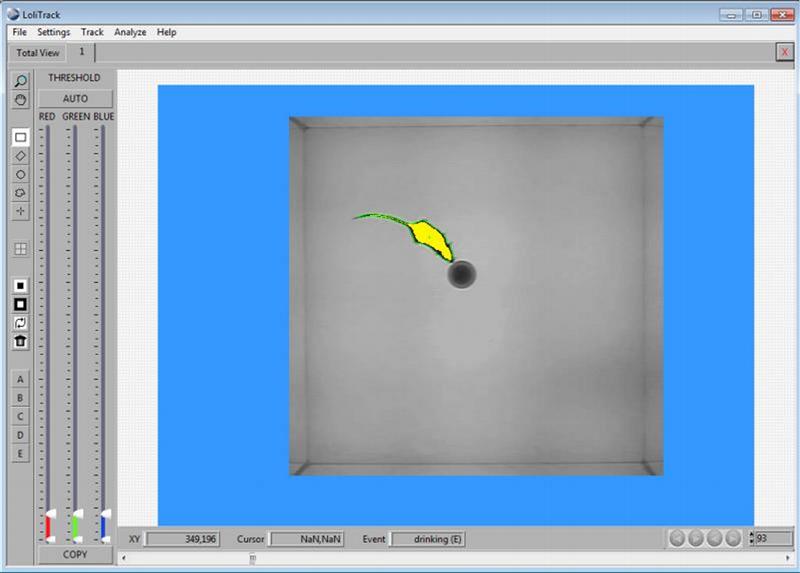Click the yellow tracked animal in video
800x573 pixels.
point(430,238)
